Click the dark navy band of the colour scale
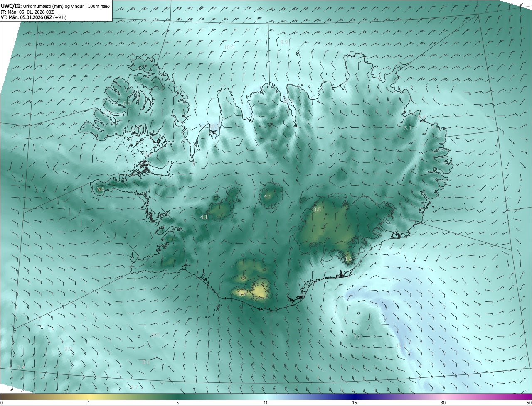Image resolution: width=532 pixels, height=406 pixels. coord(355,396)
